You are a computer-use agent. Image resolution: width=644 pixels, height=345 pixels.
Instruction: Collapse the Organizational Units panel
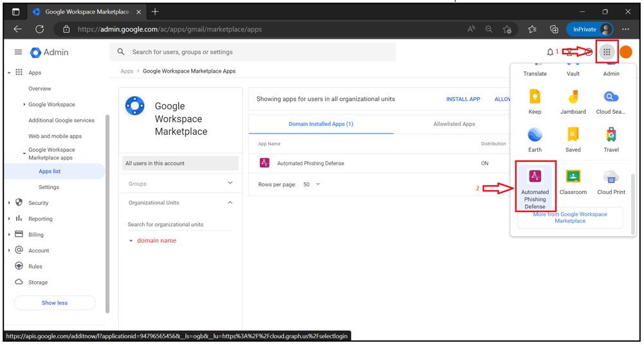pos(230,202)
